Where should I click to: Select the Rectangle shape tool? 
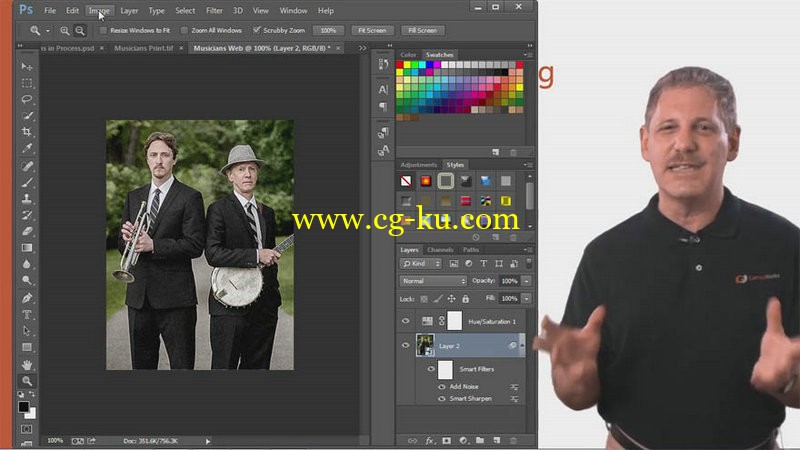[x=27, y=347]
